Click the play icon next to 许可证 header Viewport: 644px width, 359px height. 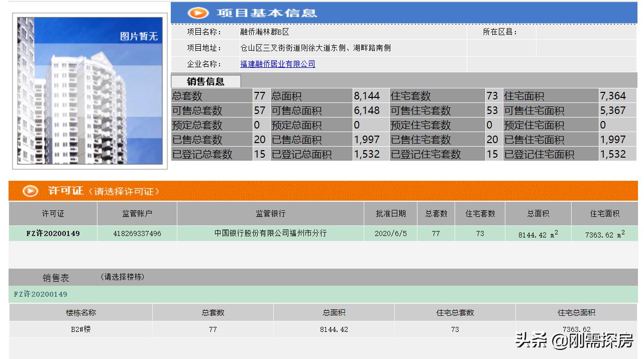(30, 191)
